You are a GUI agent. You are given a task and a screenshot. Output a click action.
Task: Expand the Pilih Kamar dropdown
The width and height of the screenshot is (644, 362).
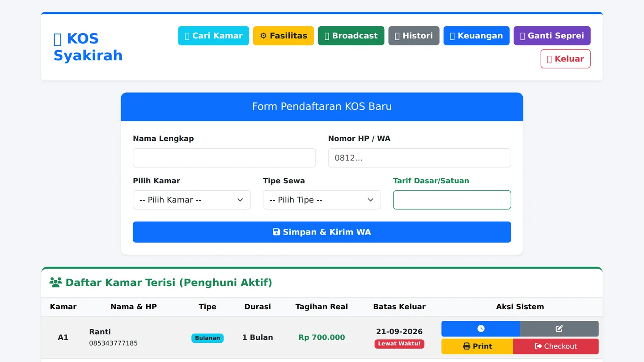click(x=192, y=200)
